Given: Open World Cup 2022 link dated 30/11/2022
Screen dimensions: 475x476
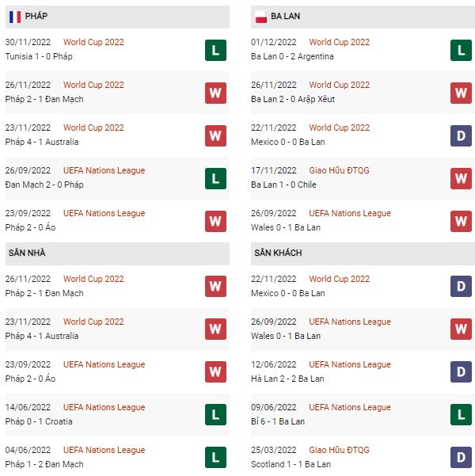Looking at the screenshot, I should tap(93, 42).
